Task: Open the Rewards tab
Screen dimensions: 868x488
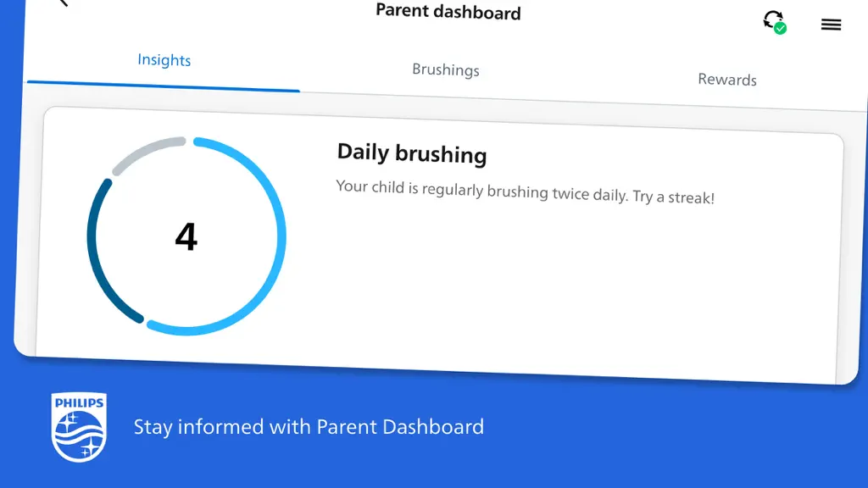Action: click(x=726, y=79)
